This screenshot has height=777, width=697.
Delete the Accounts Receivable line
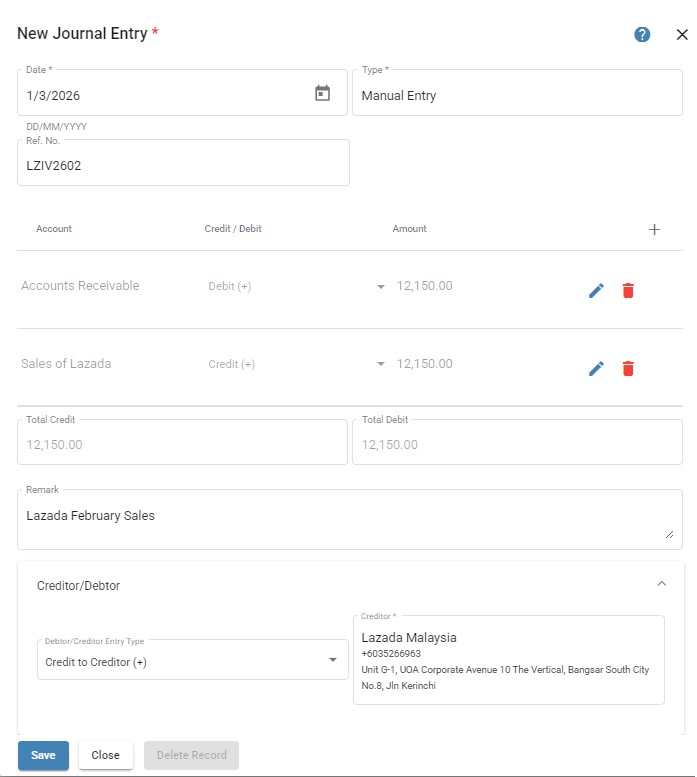[628, 291]
